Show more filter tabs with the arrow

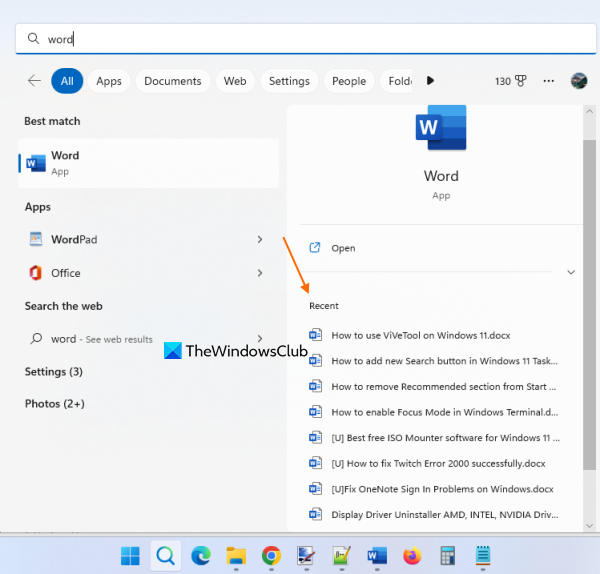point(431,81)
